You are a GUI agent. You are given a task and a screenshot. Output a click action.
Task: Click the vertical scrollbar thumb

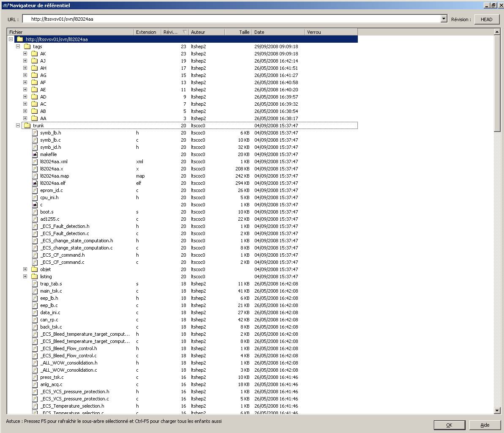(x=497, y=83)
